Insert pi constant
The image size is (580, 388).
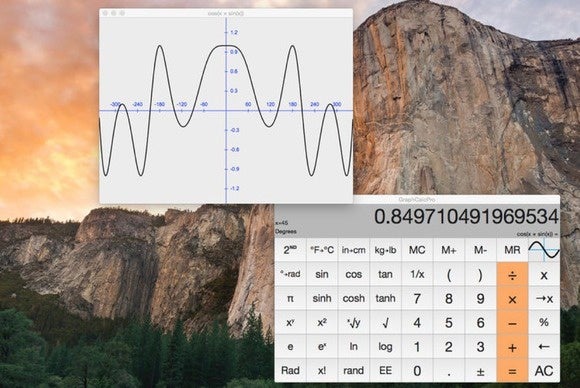(290, 298)
